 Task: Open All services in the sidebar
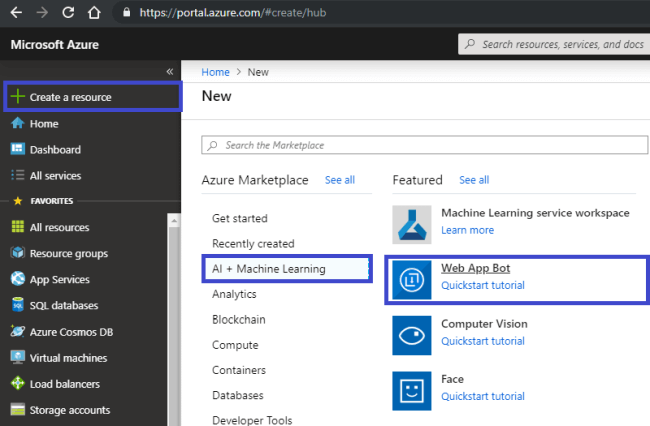(x=55, y=176)
